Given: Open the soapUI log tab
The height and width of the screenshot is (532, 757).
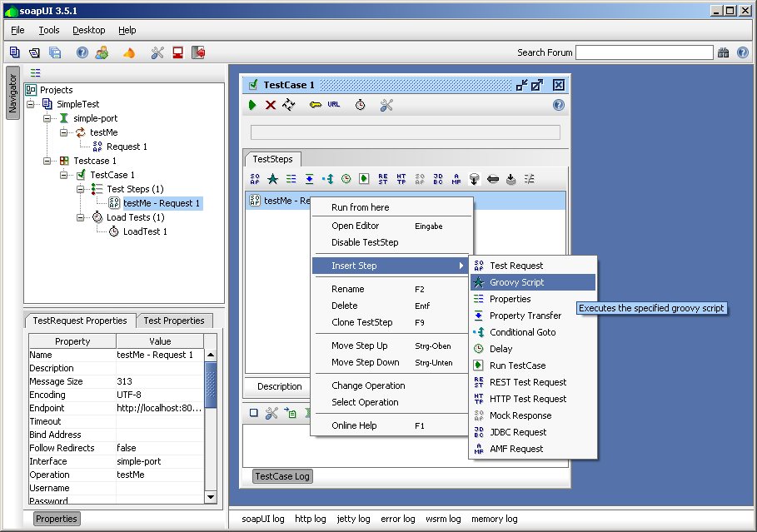Looking at the screenshot, I should [263, 519].
